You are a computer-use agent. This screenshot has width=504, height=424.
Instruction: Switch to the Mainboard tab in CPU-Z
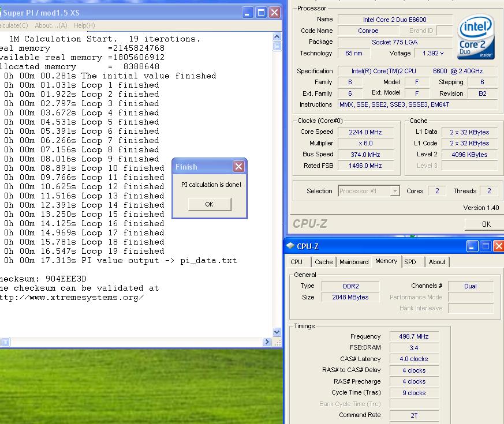point(354,262)
